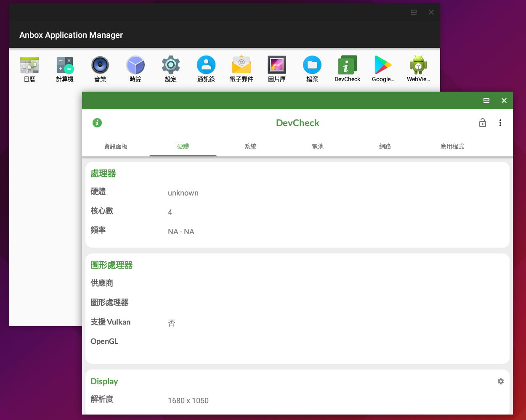Go to the 網路 network tab
526x420 pixels.
385,146
